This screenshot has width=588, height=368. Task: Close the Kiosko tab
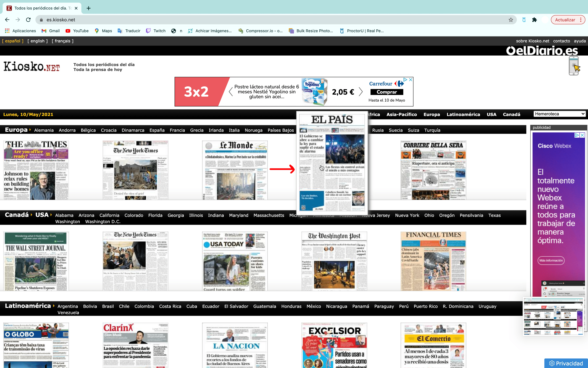76,8
